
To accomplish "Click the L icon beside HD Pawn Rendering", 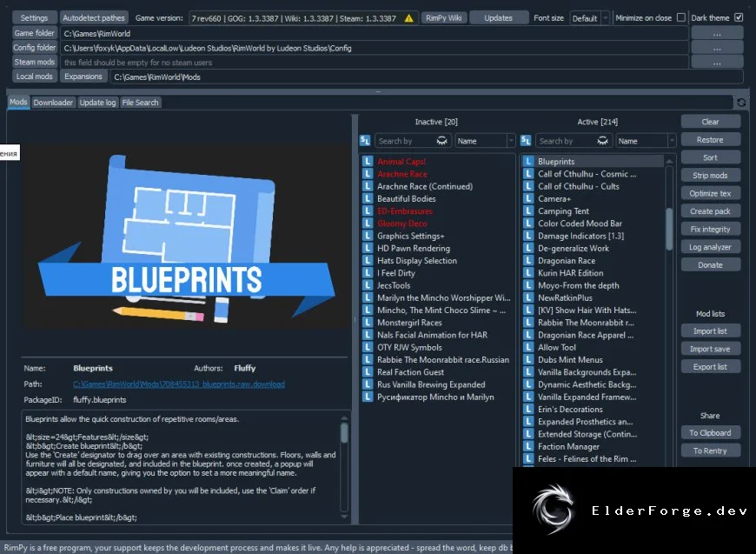I will (368, 248).
